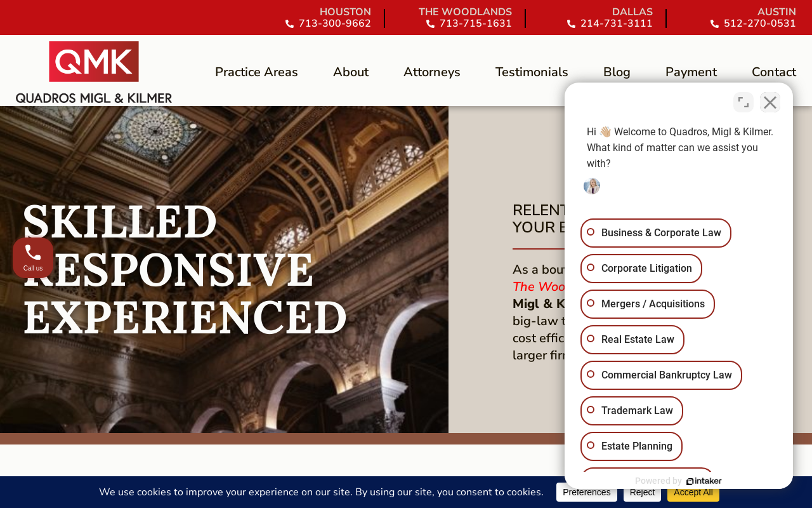Click the floating Call us button
Image resolution: width=812 pixels, height=508 pixels.
(x=33, y=258)
